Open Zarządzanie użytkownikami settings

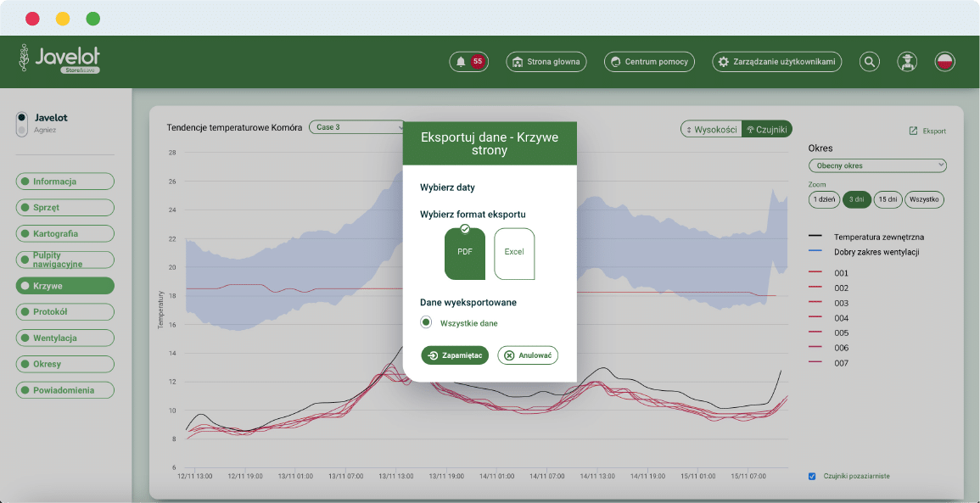(x=777, y=62)
